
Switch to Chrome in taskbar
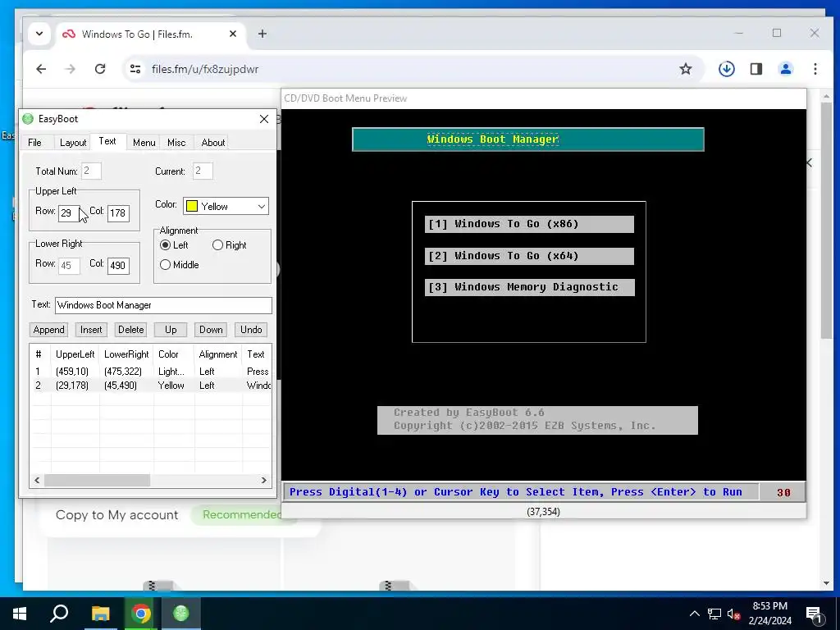[x=141, y=614]
